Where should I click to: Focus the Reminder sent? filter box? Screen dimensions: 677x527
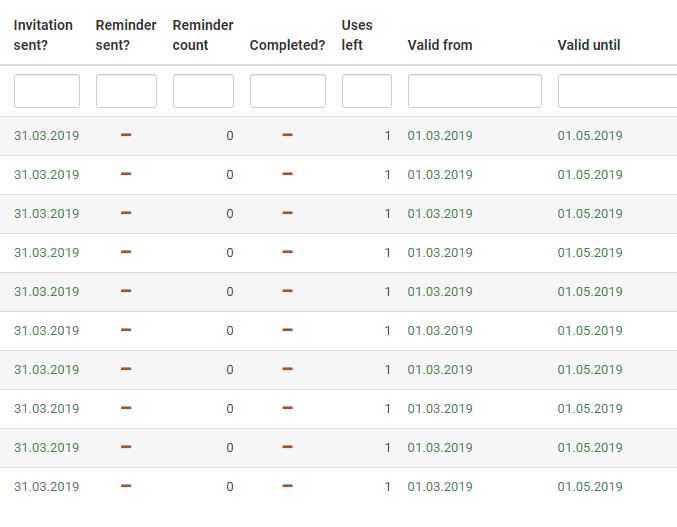pyautogui.click(x=126, y=91)
